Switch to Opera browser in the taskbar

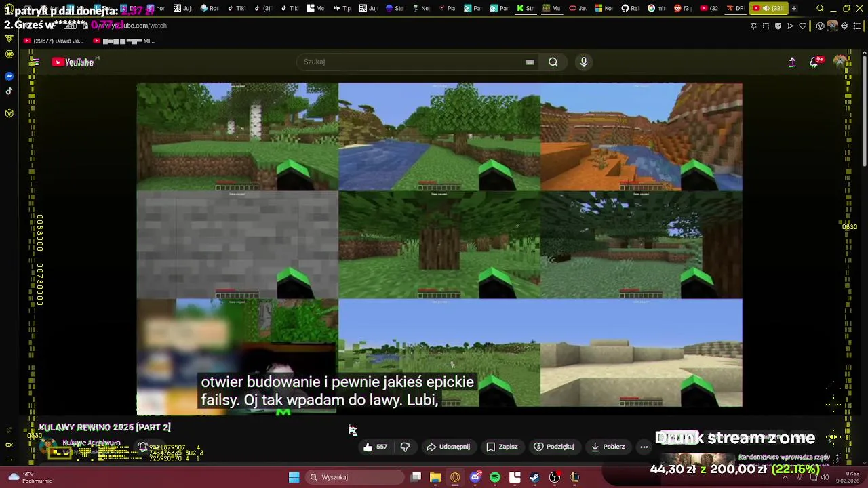pyautogui.click(x=455, y=477)
